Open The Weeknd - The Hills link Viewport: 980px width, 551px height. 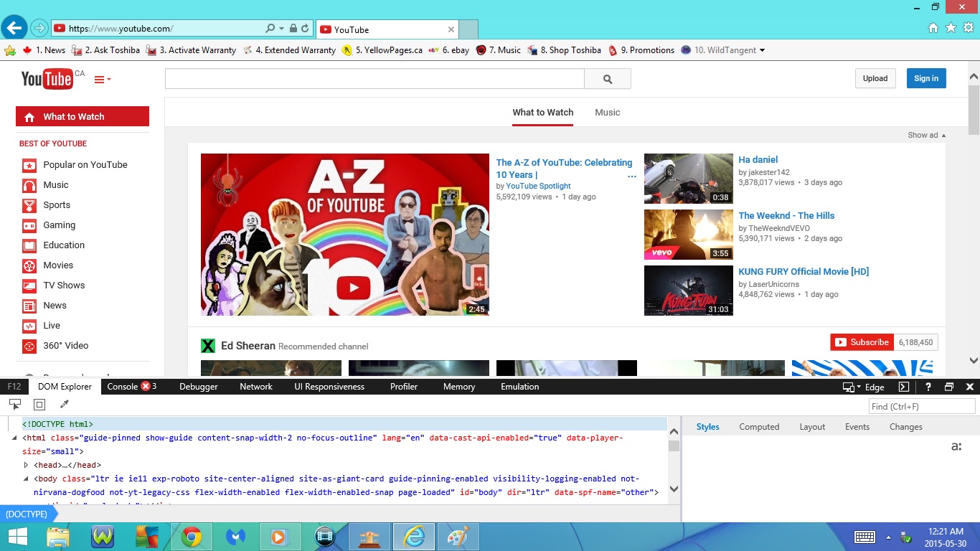(786, 215)
